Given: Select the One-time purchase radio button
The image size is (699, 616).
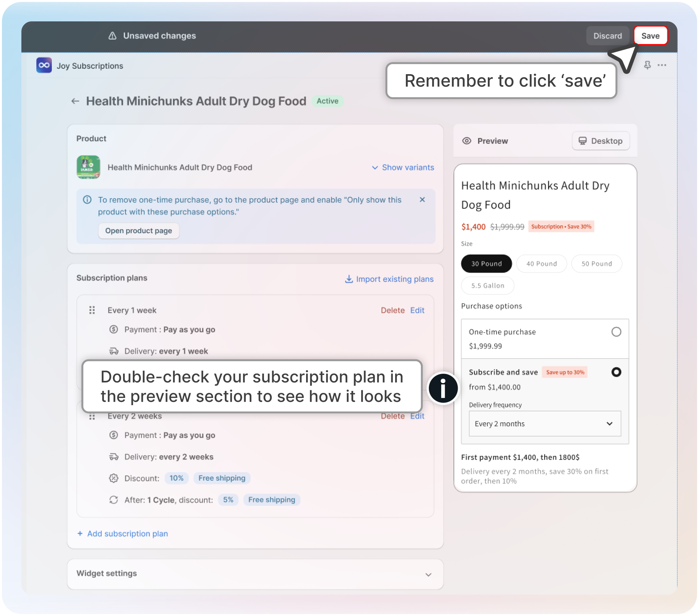Looking at the screenshot, I should pyautogui.click(x=616, y=332).
